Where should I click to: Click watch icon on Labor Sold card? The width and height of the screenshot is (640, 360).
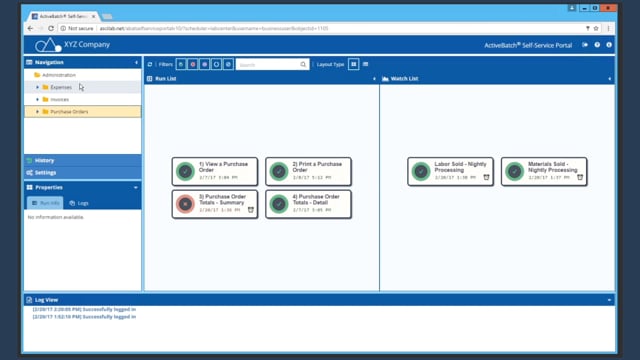point(486,177)
